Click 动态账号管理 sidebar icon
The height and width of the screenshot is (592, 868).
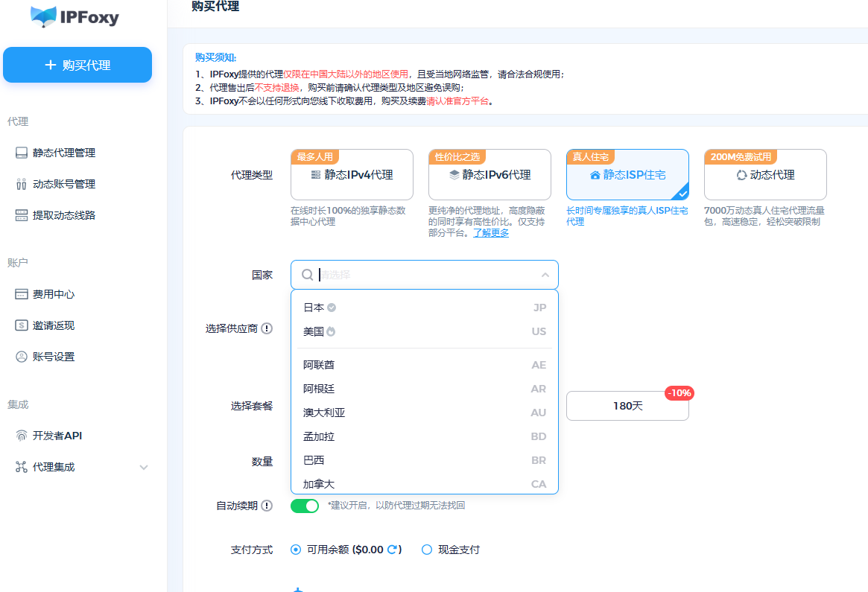point(21,184)
